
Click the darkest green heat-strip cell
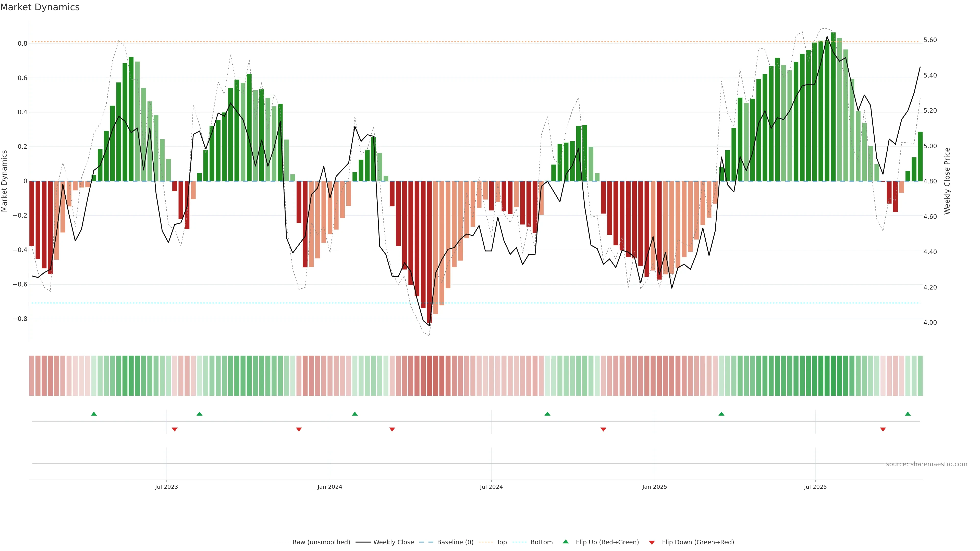[833, 375]
